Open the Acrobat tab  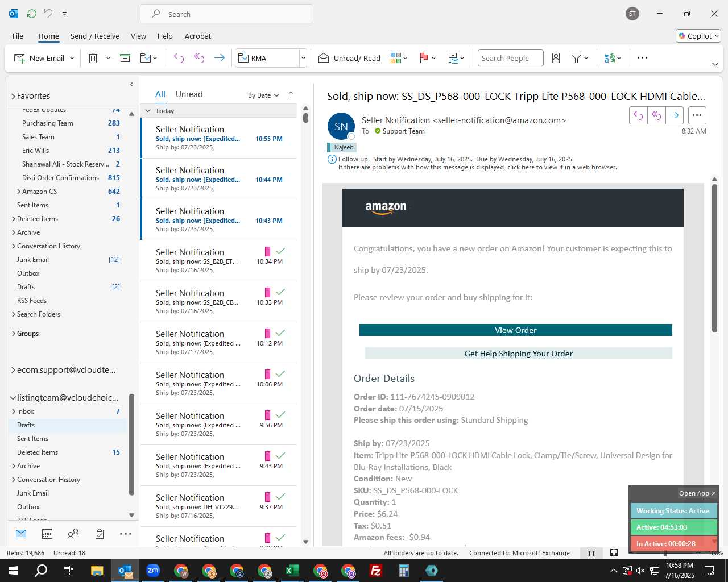(x=198, y=36)
